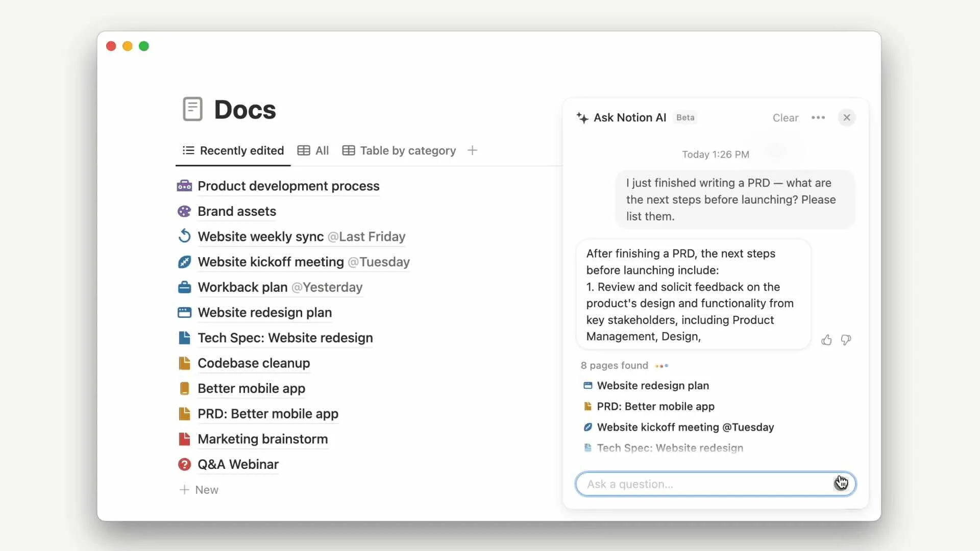Viewport: 980px width, 551px height.
Task: Open the Beta label next to Ask Notion AI
Action: [x=685, y=117]
